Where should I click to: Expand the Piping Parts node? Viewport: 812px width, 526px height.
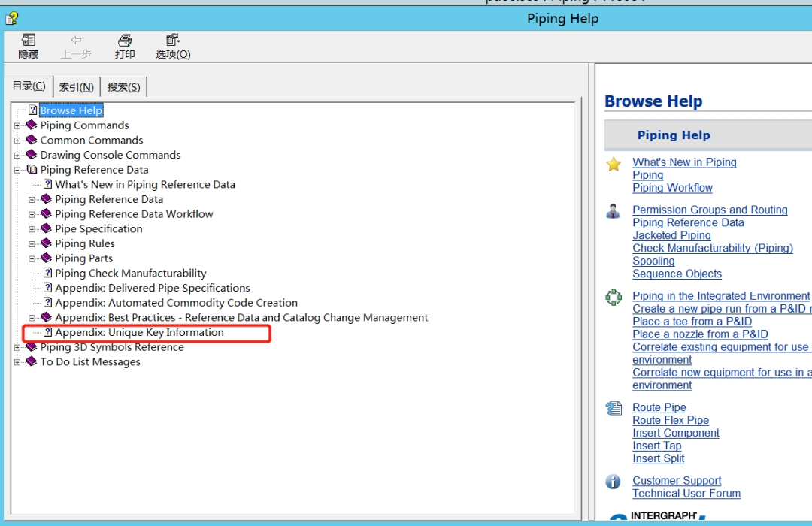coord(32,258)
